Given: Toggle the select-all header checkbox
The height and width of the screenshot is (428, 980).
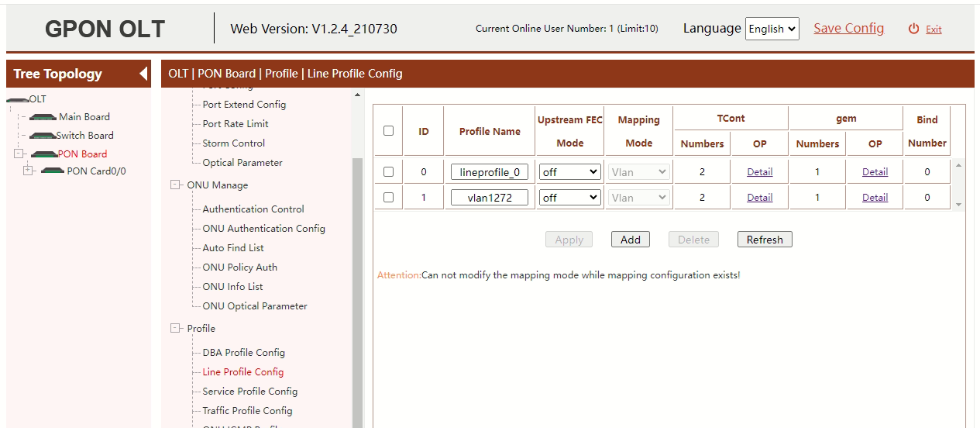Looking at the screenshot, I should pyautogui.click(x=389, y=131).
